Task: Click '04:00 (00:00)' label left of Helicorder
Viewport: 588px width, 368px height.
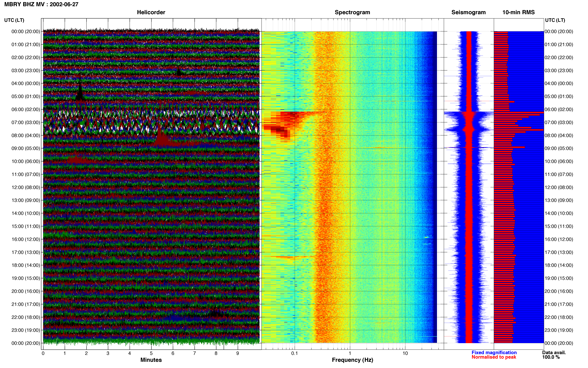Action: coord(26,83)
